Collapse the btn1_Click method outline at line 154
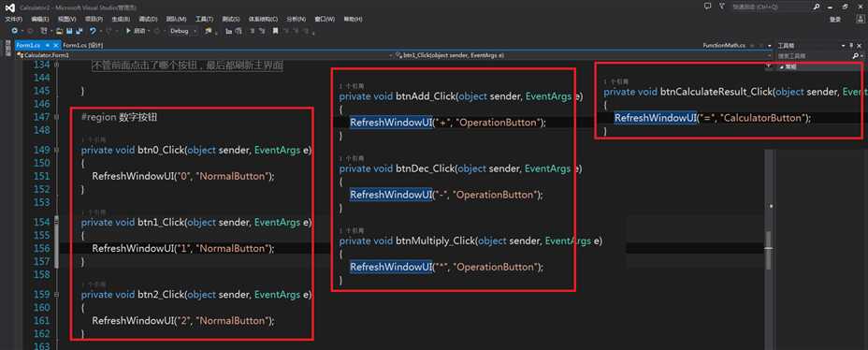Image resolution: width=868 pixels, height=350 pixels. coord(57,222)
